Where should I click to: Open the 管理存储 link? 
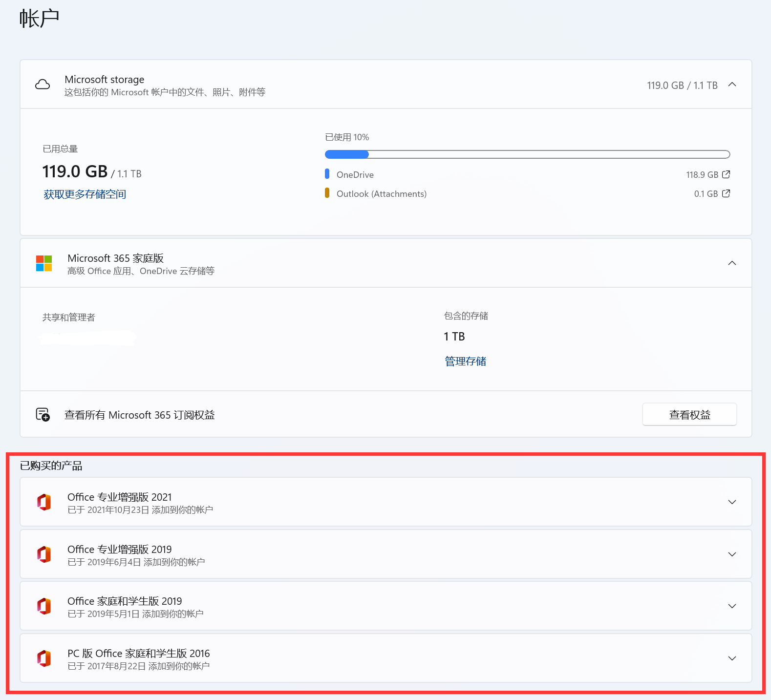click(465, 361)
